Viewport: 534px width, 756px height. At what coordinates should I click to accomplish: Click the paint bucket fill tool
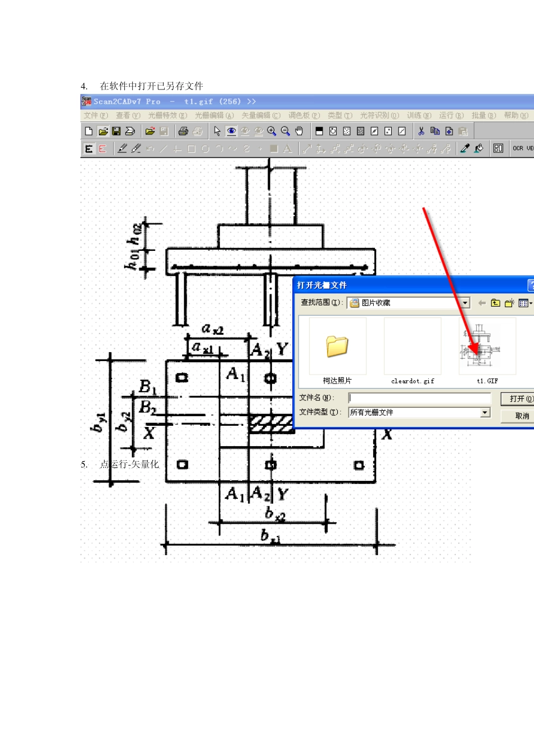coord(479,148)
